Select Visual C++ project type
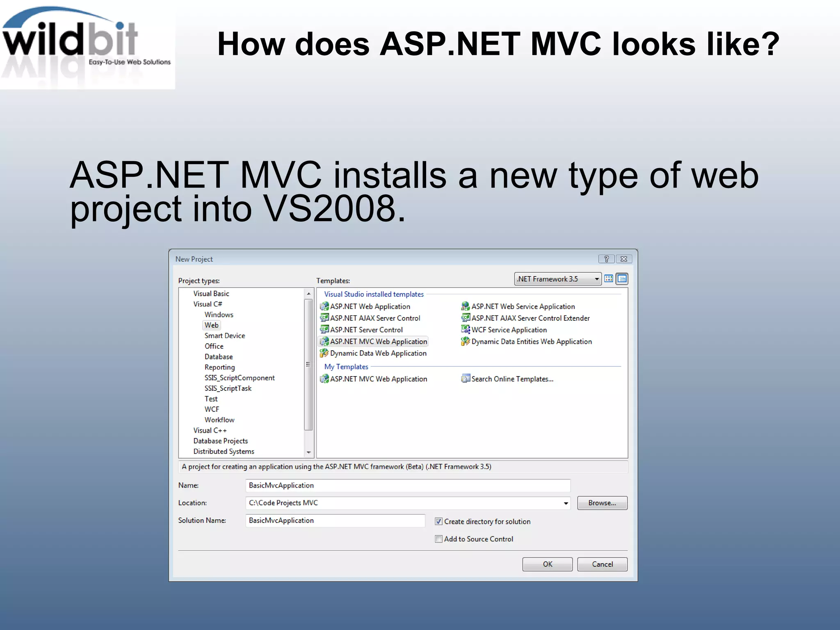Image resolution: width=840 pixels, height=630 pixels. point(210,430)
